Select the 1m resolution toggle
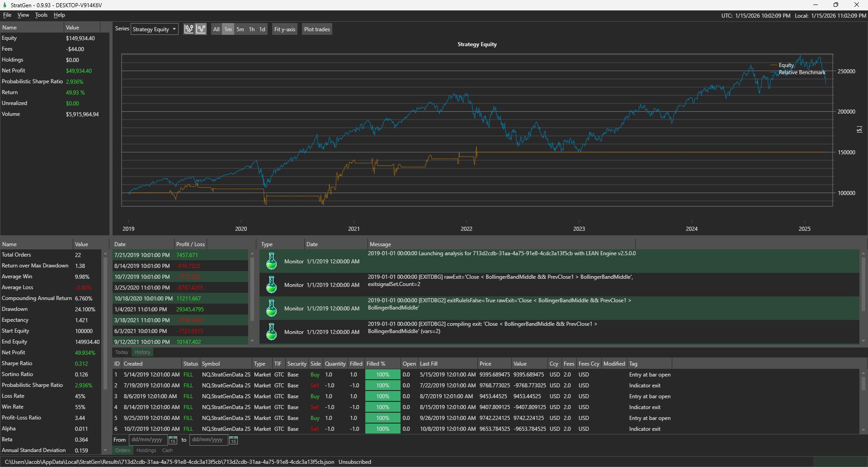 tap(228, 29)
